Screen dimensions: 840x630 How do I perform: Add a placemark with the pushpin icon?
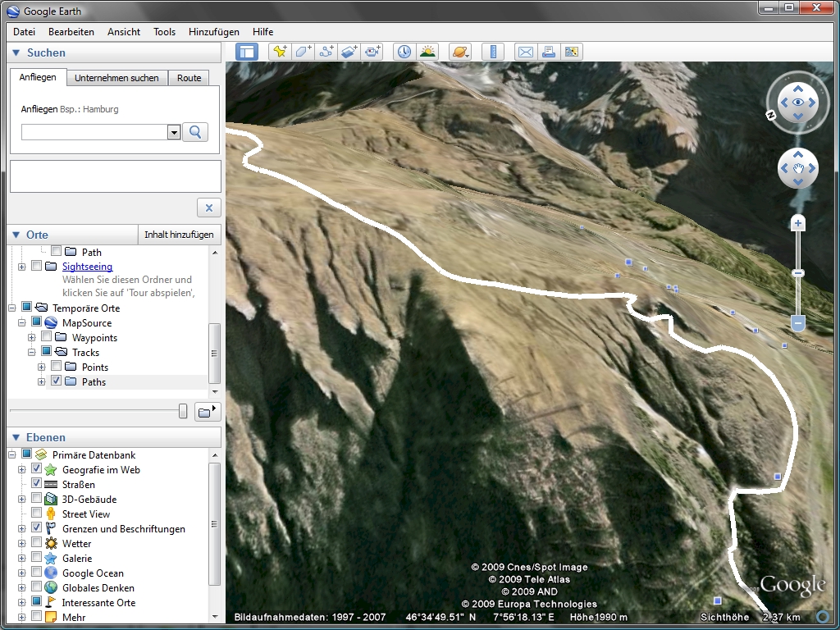280,52
